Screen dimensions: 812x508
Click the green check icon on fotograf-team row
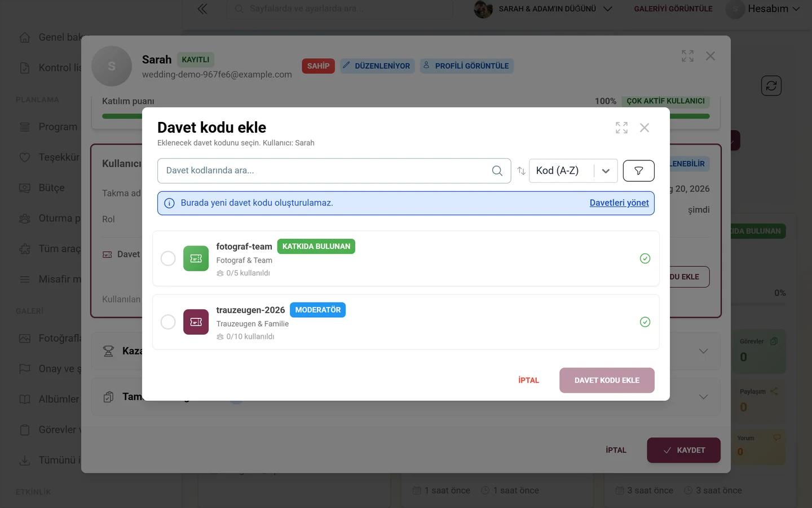pos(645,259)
